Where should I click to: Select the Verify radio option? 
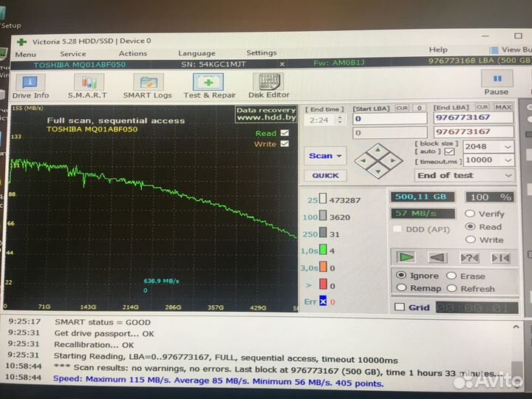click(x=470, y=214)
